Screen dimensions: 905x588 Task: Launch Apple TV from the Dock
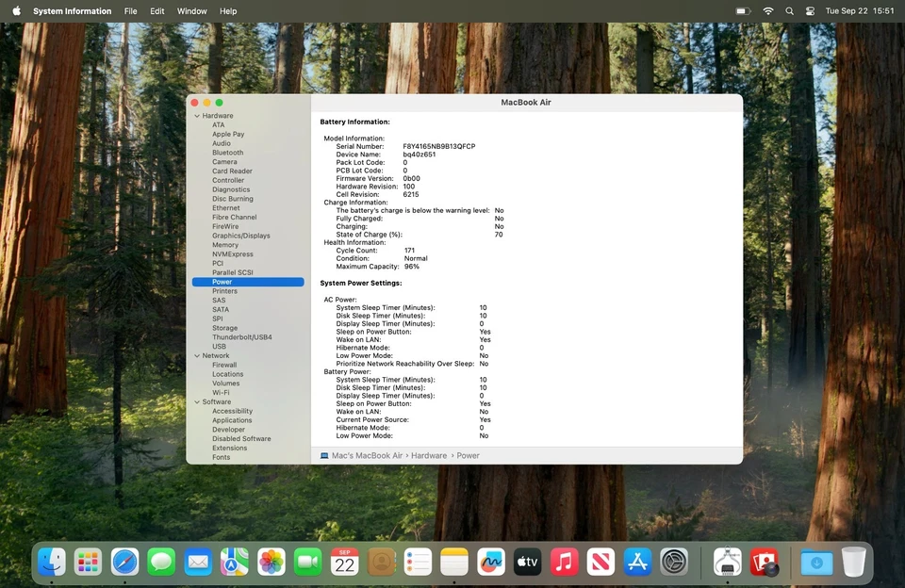tap(528, 562)
